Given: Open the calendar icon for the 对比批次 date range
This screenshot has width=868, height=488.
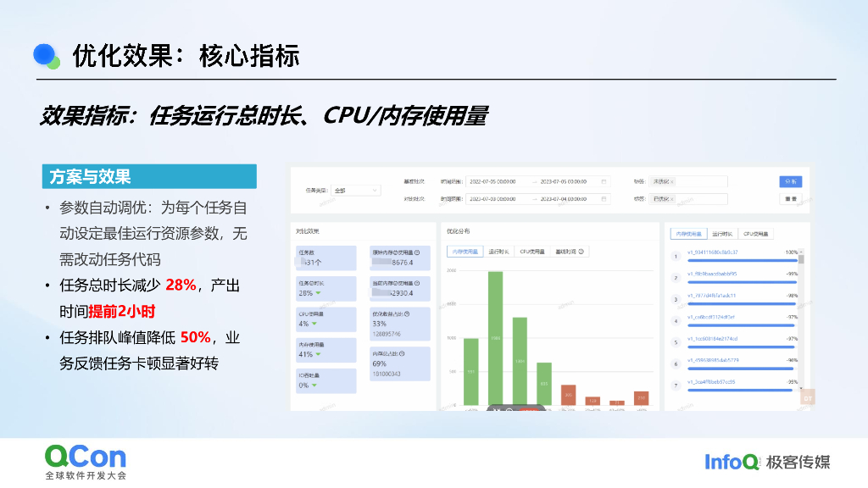Looking at the screenshot, I should (603, 201).
